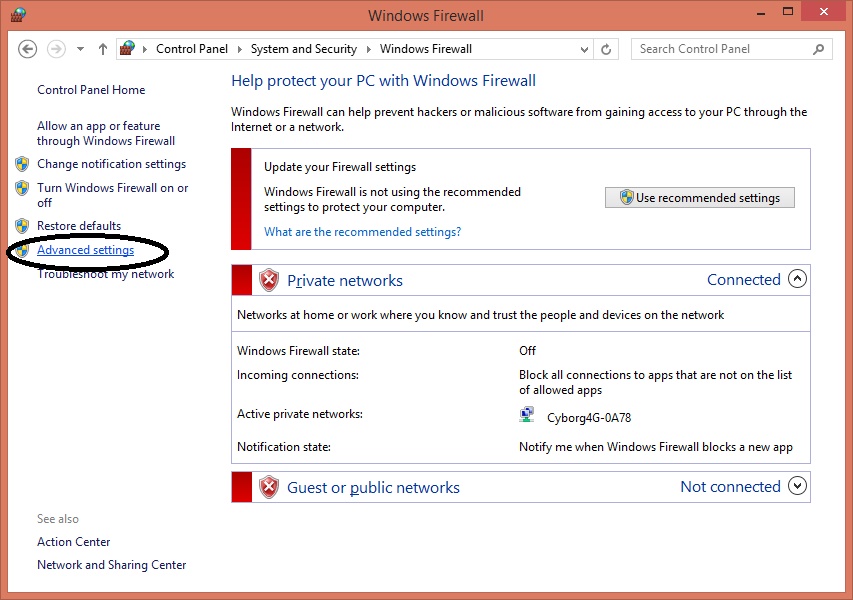Click the Connected status text
This screenshot has height=600, width=853.
tap(744, 280)
